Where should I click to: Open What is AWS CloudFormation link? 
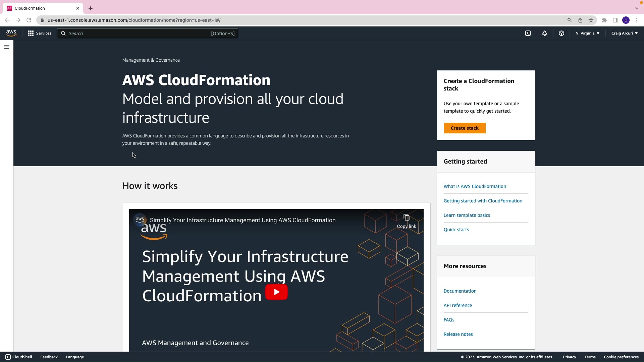pos(475,186)
